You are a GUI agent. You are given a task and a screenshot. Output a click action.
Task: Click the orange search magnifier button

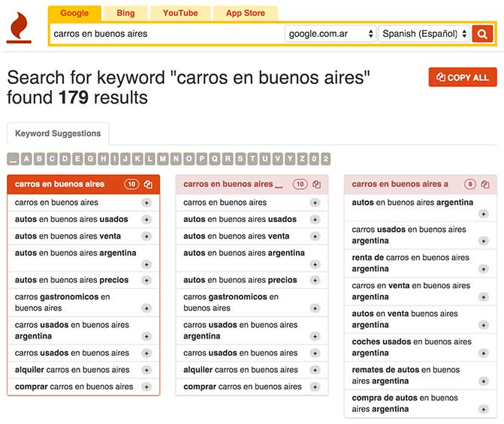coord(482,34)
